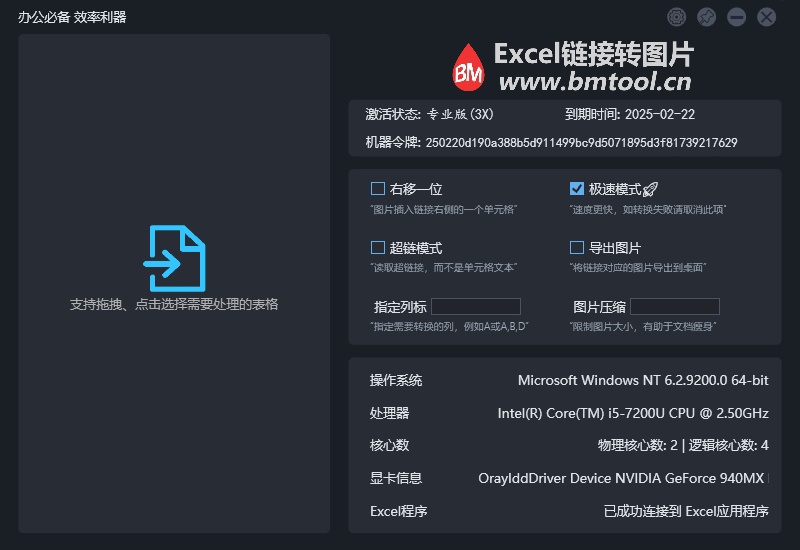This screenshot has width=800, height=550.
Task: Focus the 图片压缩 input field
Action: [x=675, y=307]
